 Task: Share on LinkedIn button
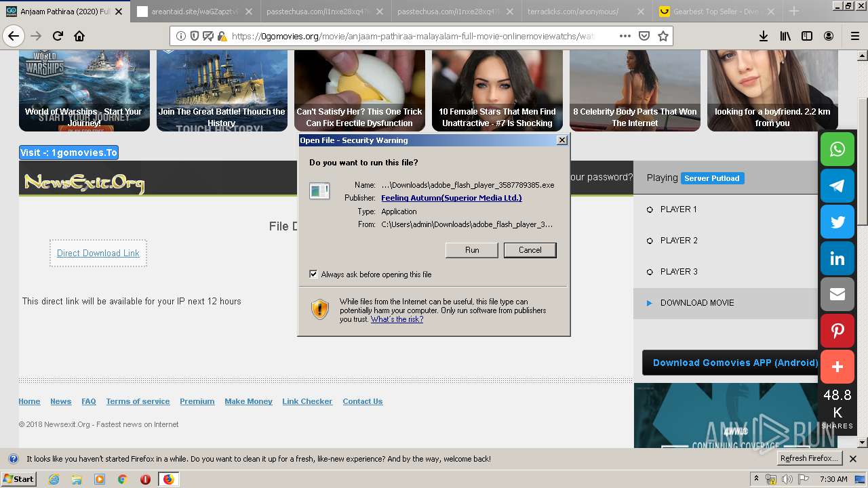tap(837, 259)
